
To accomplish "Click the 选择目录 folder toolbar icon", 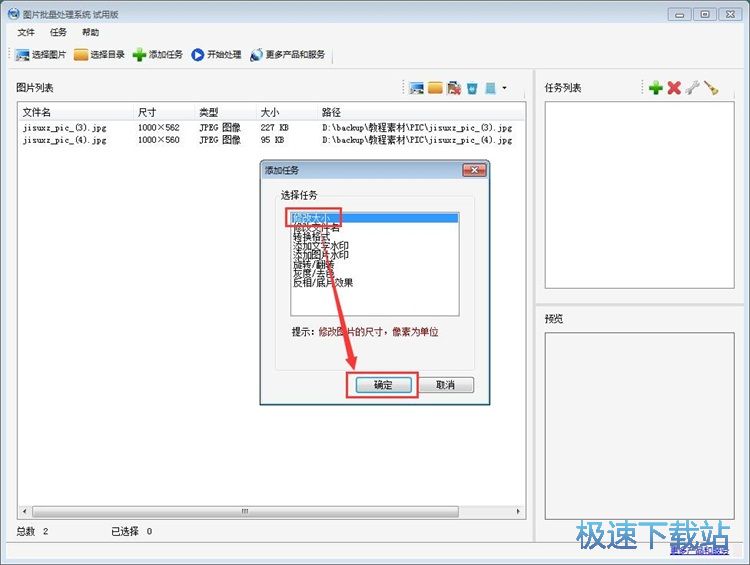I will coord(81,55).
